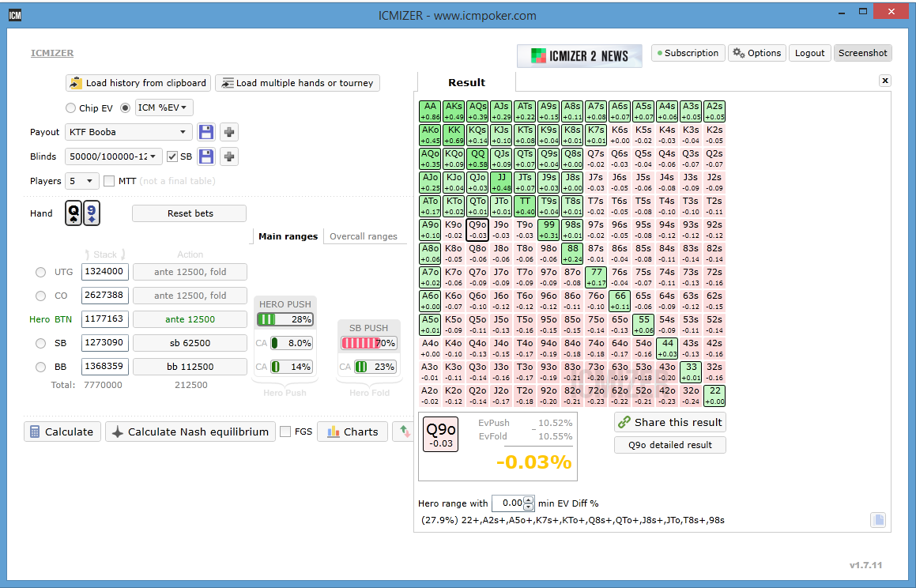Screen dimensions: 916x588
Task: Enable the MTT checkbox
Action: (108, 181)
